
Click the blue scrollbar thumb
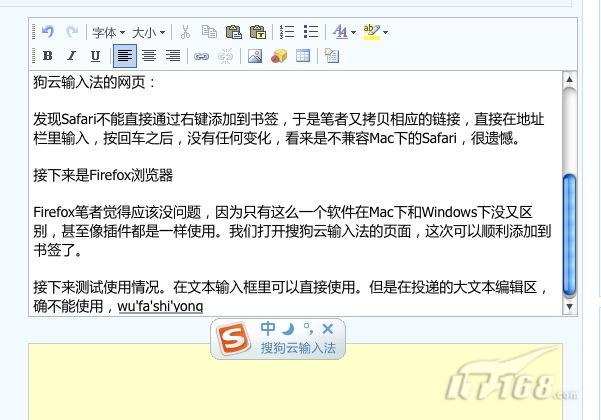tap(570, 235)
